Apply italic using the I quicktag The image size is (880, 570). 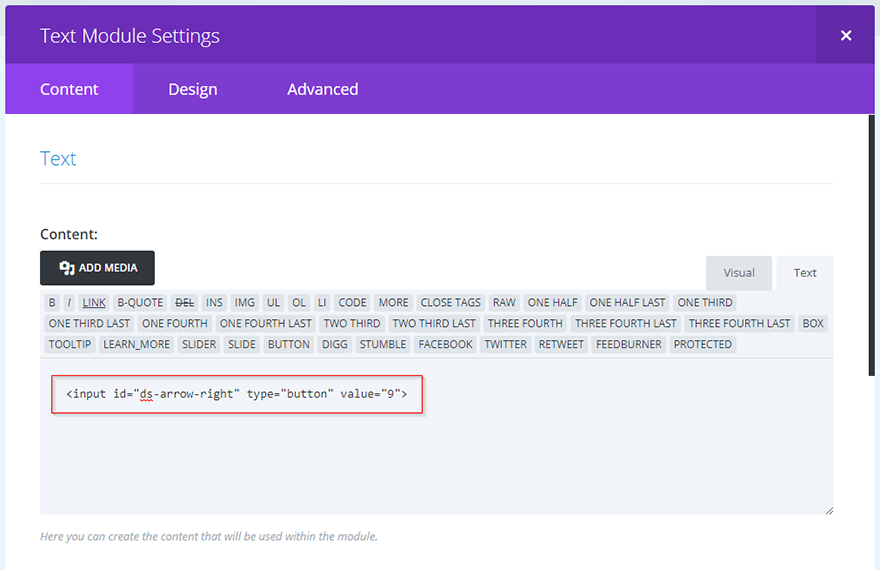pyautogui.click(x=69, y=302)
